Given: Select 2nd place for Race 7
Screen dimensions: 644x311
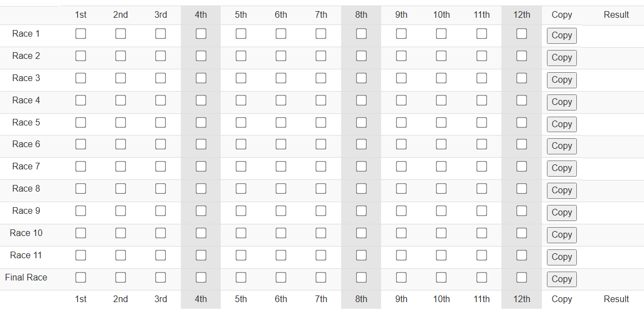Looking at the screenshot, I should [120, 167].
